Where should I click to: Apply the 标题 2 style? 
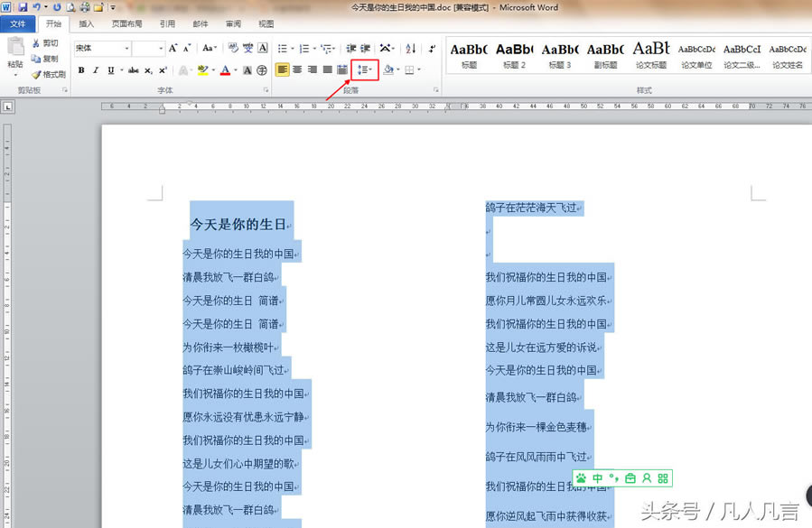[514, 54]
